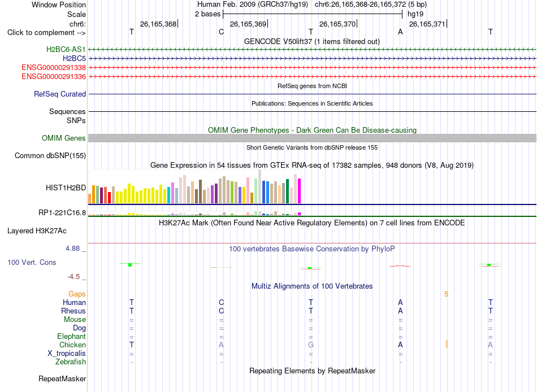The image size is (537, 392).
Task: Click the 'Publications: Sequences in Scientific Articles' title
Action: [312, 103]
